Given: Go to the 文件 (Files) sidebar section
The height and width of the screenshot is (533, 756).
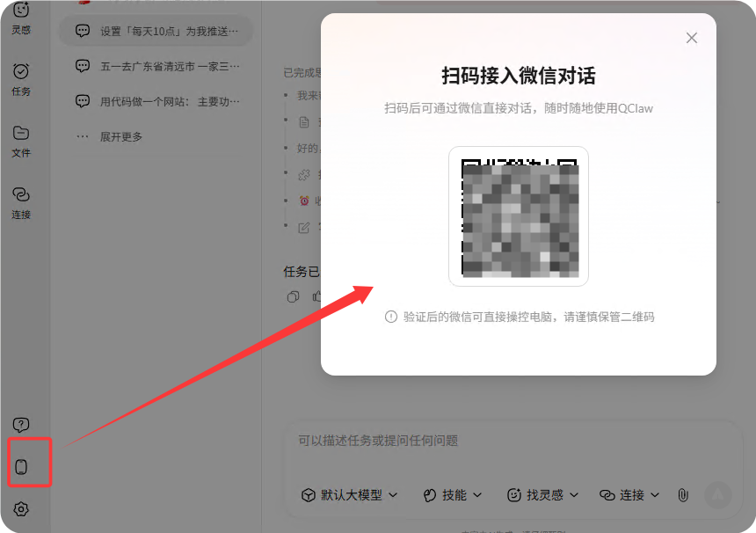Looking at the screenshot, I should point(21,139).
